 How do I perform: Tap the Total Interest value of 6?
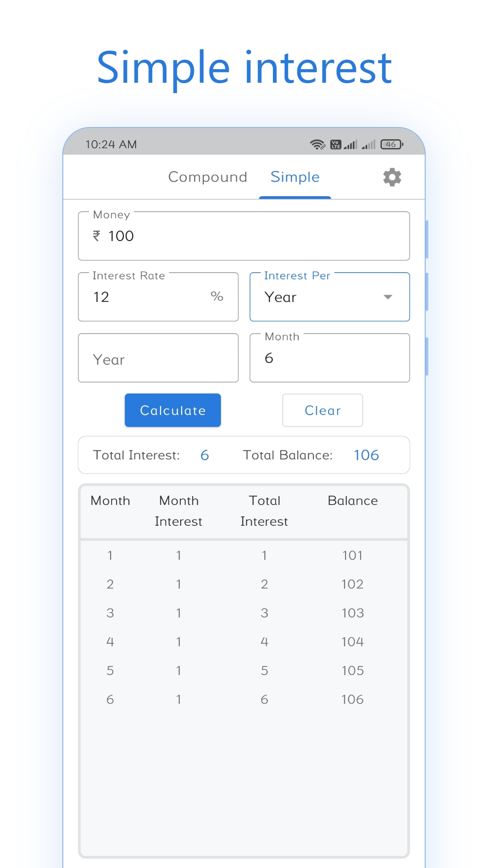pyautogui.click(x=204, y=455)
